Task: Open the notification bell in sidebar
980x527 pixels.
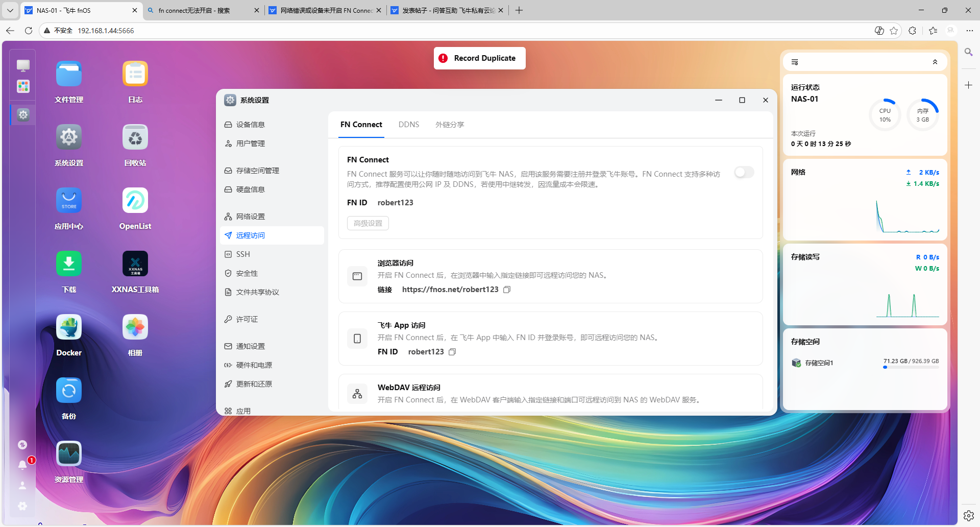Action: [x=22, y=465]
